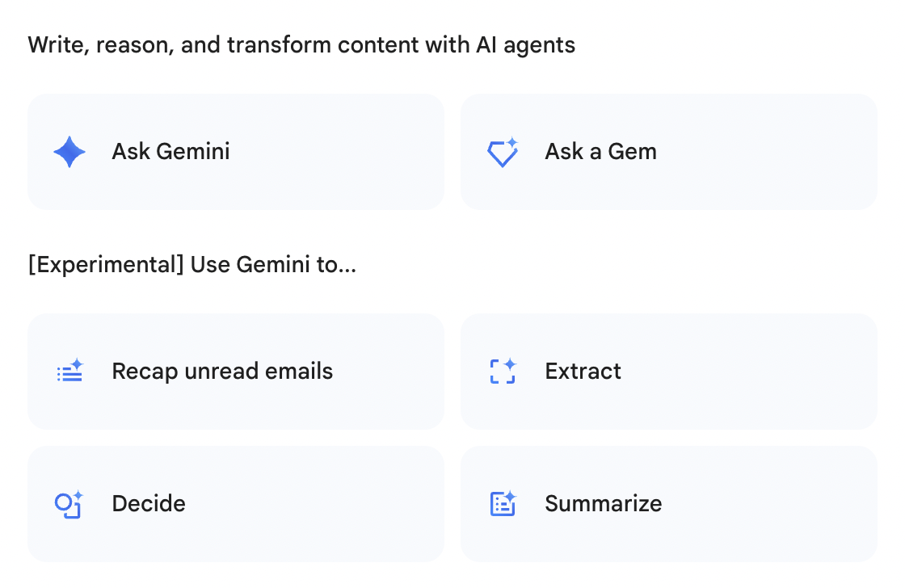905x588 pixels.
Task: Click the Decide shapes icon
Action: point(69,504)
